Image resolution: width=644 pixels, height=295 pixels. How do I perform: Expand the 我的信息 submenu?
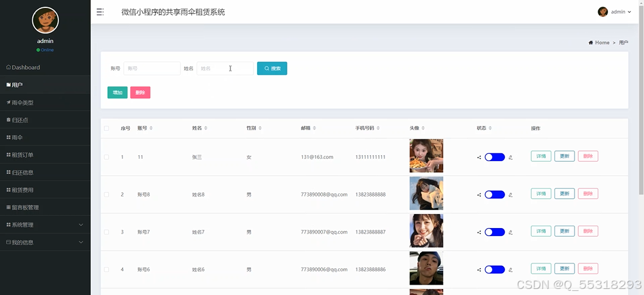pyautogui.click(x=45, y=243)
